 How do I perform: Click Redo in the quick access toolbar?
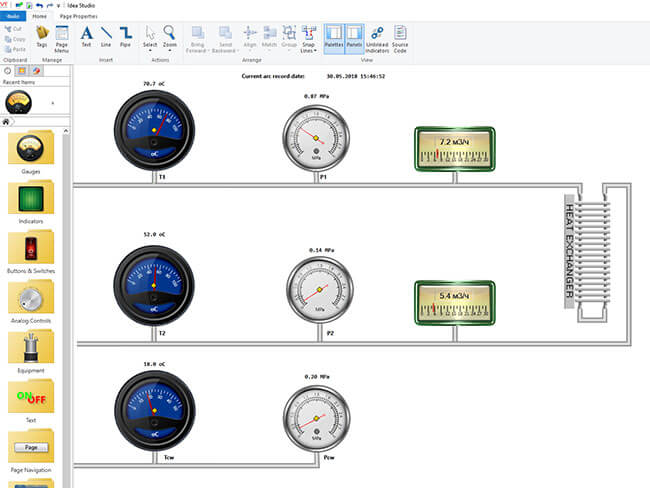click(x=50, y=5)
